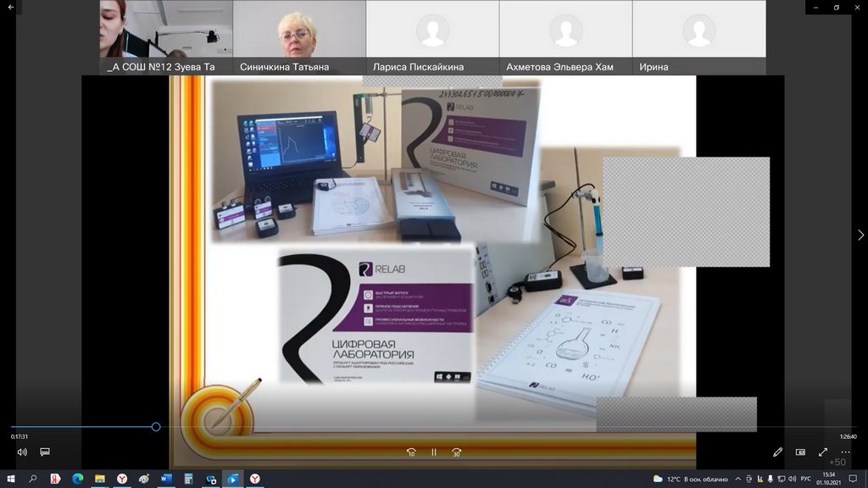Open the linked-rings app in taskbar
The height and width of the screenshot is (488, 868).
211,479
